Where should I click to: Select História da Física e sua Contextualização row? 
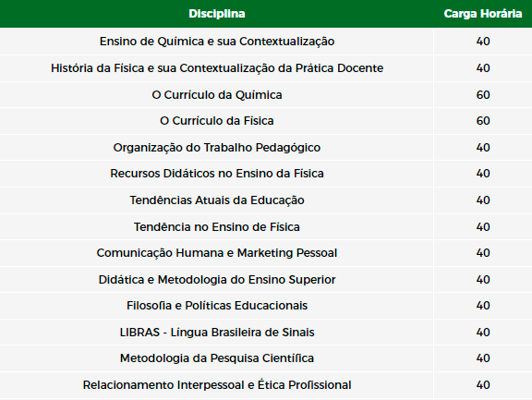click(x=266, y=68)
